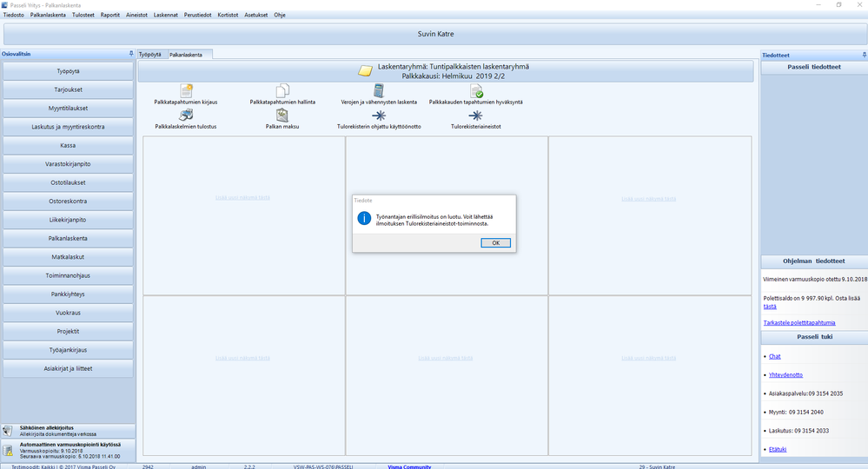Switch to the Työpöytä tab

150,54
